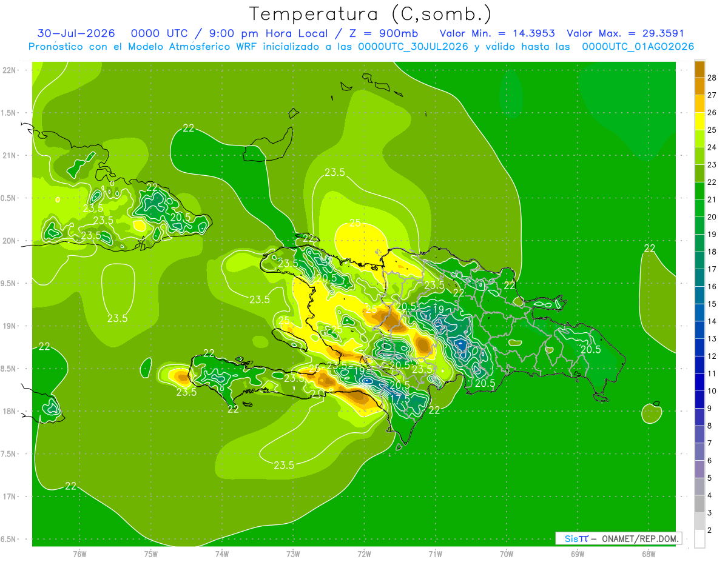
Task: Click the 22N latitude axis label
Action: [x=9, y=70]
